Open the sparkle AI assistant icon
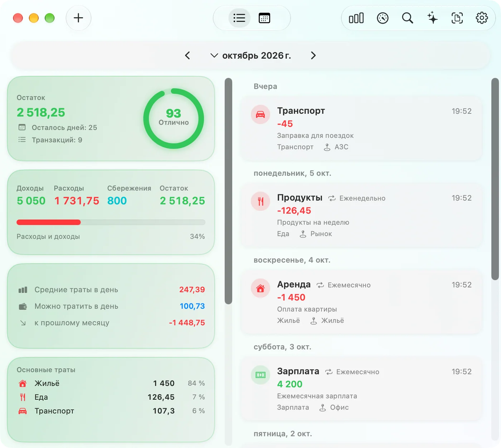The height and width of the screenshot is (448, 501). (432, 18)
